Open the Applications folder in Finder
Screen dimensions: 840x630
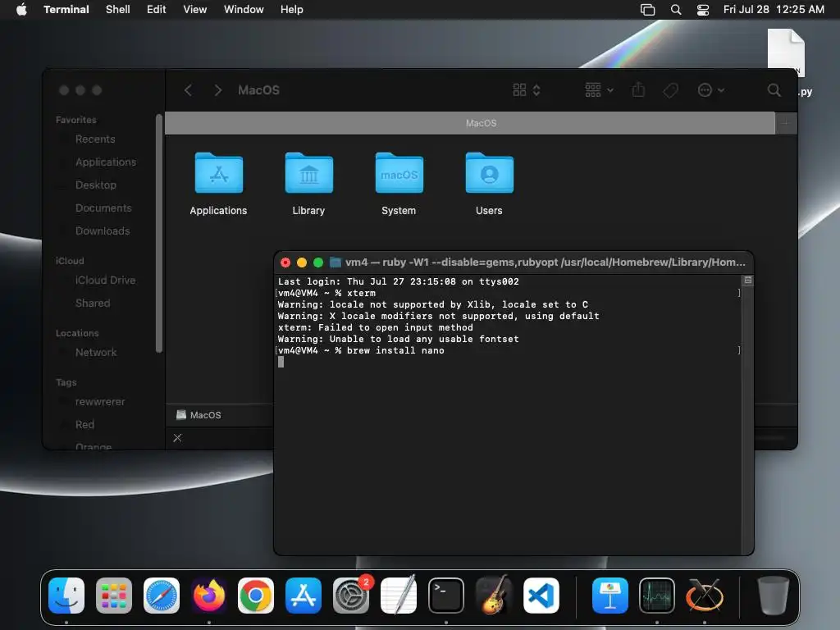[x=218, y=185]
